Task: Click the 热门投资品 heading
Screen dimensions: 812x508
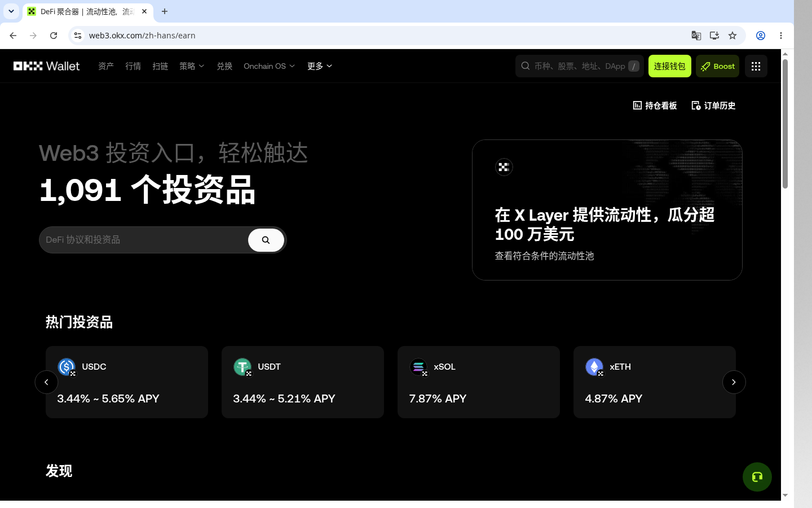Action: click(79, 322)
